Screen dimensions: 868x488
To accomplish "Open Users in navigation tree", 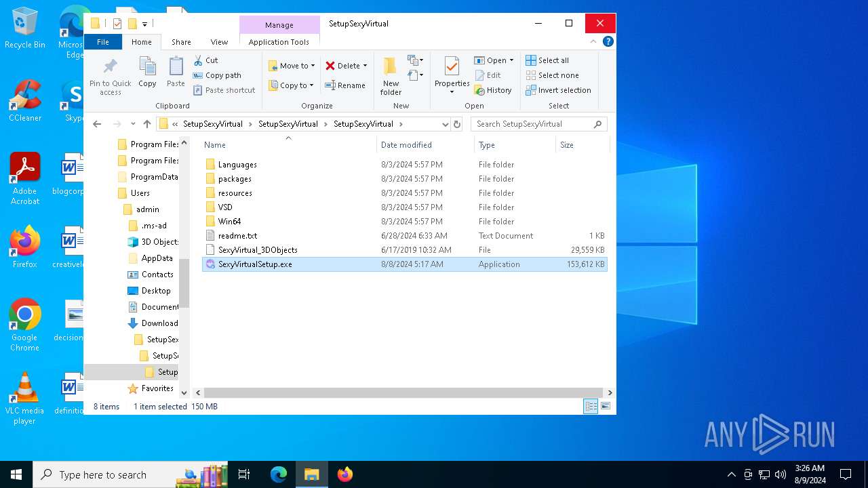I will 140,193.
